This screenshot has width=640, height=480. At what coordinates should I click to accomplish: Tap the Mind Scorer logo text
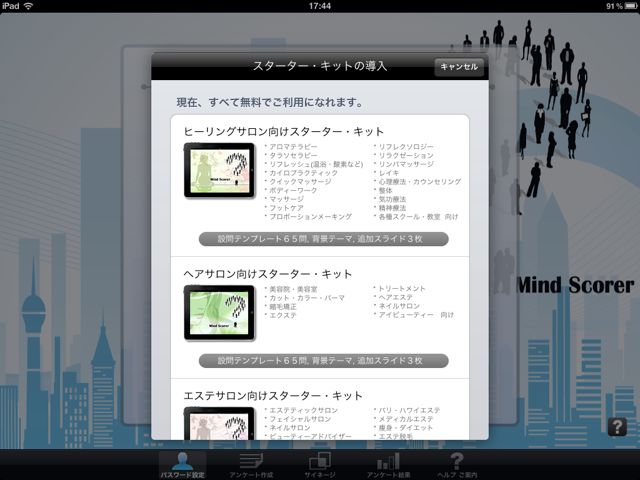tap(576, 285)
